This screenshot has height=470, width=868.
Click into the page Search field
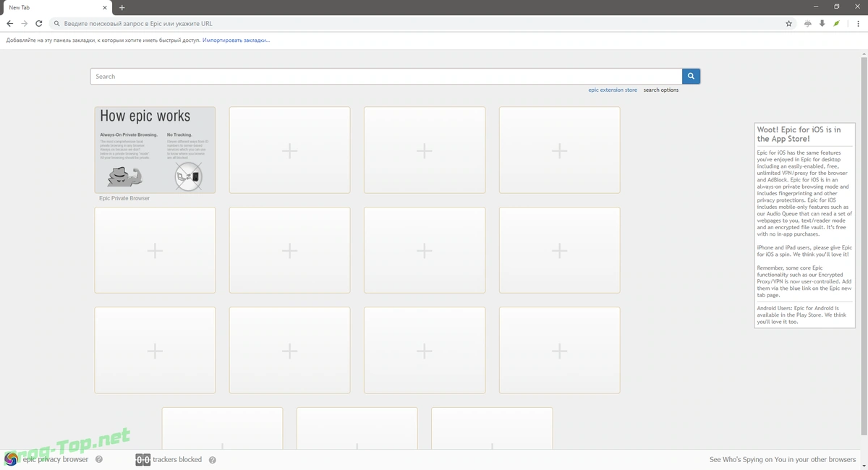386,76
